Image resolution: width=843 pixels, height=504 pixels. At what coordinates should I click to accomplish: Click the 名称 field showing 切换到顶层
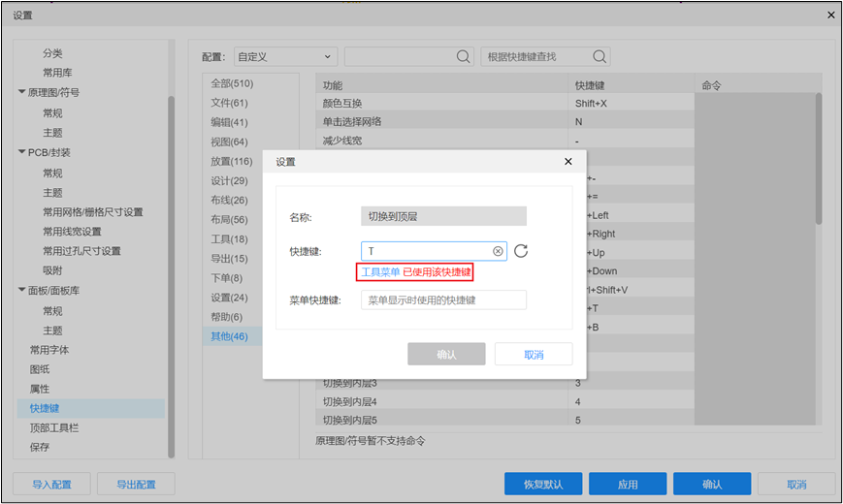[443, 216]
